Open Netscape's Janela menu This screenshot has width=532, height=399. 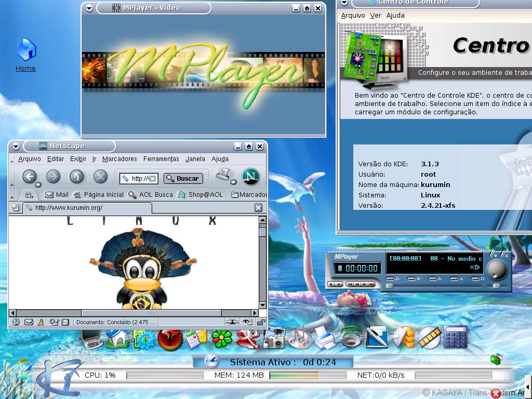[195, 159]
